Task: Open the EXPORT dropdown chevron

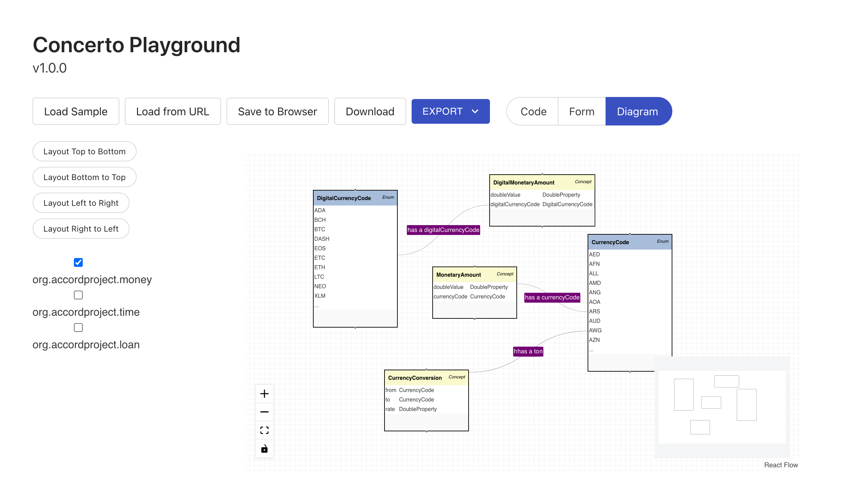Action: click(x=475, y=111)
